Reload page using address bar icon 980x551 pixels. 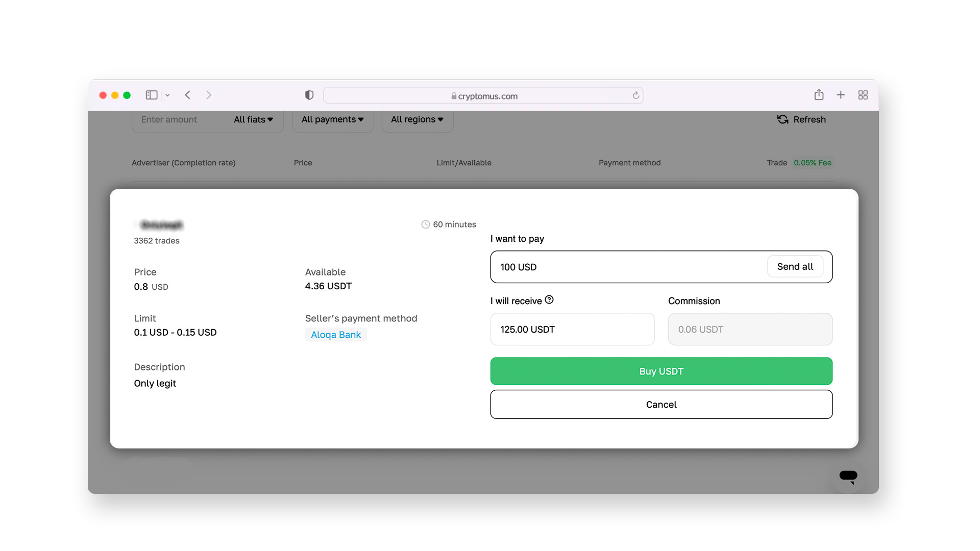635,95
